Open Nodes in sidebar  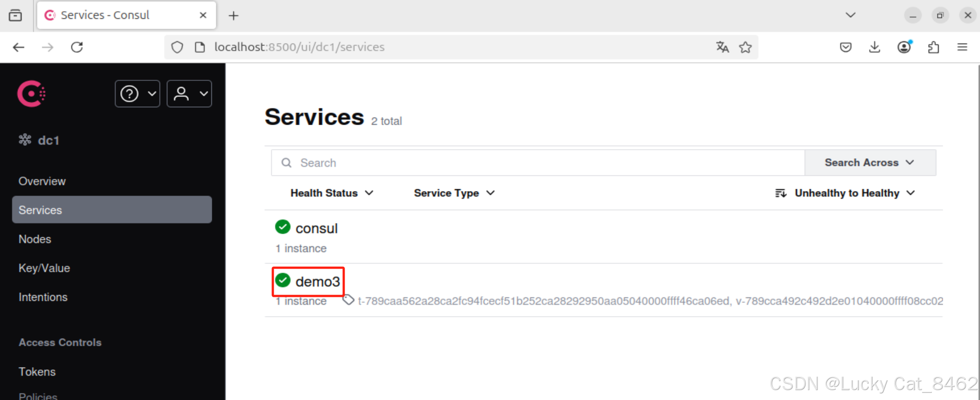click(x=35, y=239)
